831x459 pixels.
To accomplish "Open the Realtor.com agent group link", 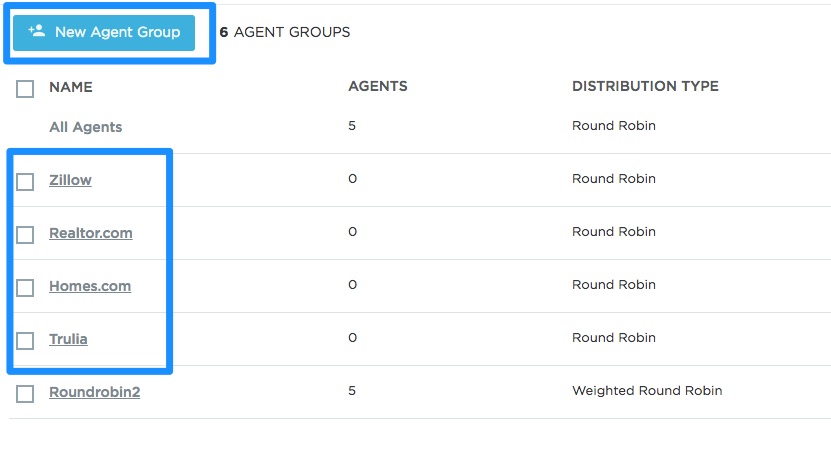I will 90,233.
